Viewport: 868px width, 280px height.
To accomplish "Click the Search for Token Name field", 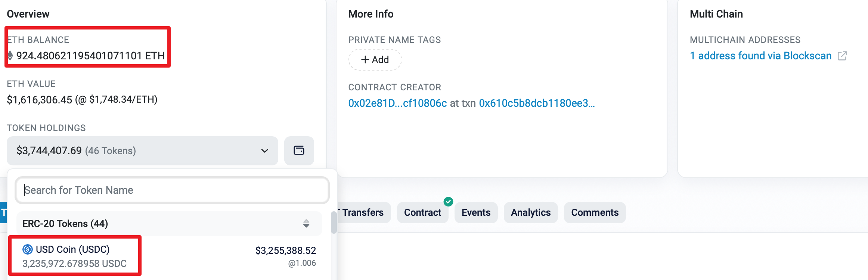I will (172, 190).
